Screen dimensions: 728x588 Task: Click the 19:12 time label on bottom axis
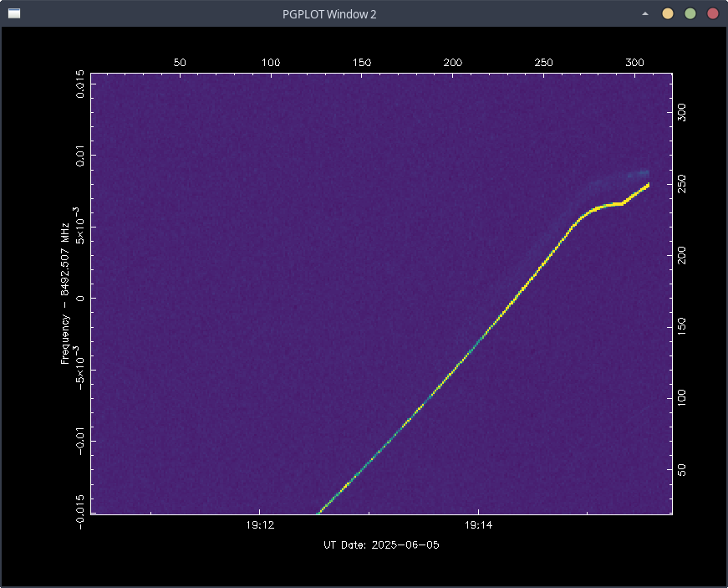pyautogui.click(x=260, y=526)
